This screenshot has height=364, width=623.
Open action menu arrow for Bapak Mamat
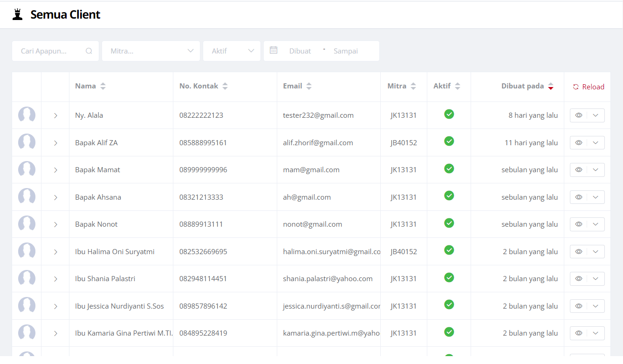coord(596,170)
